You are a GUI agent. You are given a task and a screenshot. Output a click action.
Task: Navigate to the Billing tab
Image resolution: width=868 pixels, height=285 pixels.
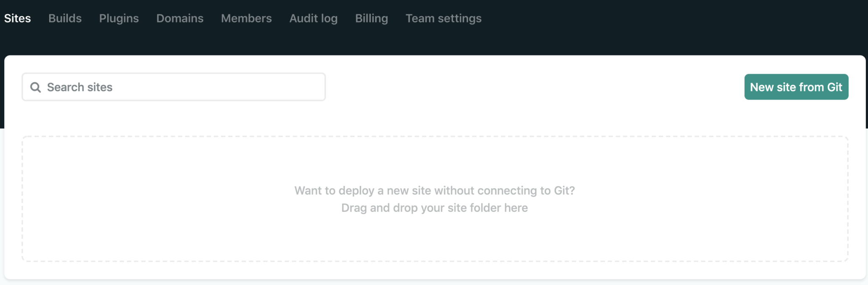coord(371,19)
